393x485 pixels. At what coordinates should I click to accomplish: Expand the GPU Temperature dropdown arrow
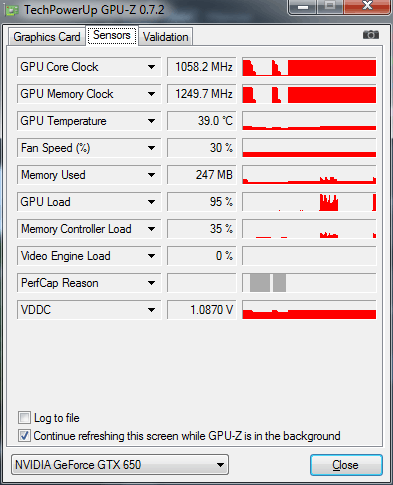click(x=151, y=121)
